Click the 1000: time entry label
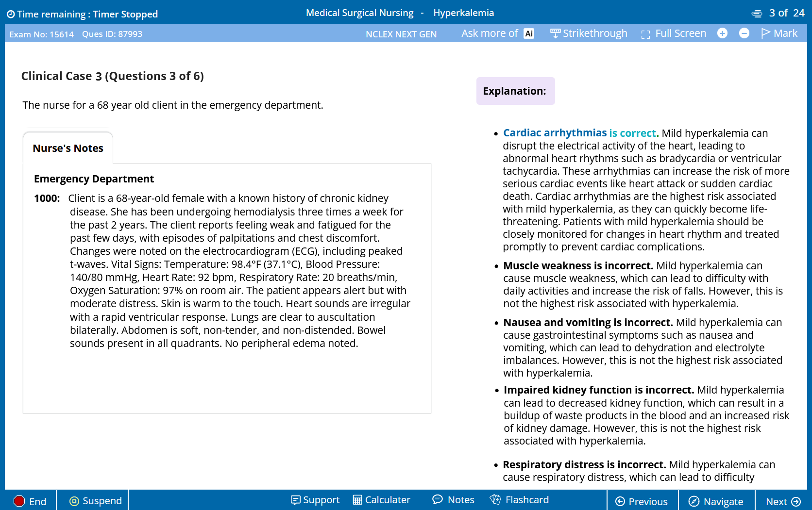Image resolution: width=812 pixels, height=510 pixels. pyautogui.click(x=47, y=198)
